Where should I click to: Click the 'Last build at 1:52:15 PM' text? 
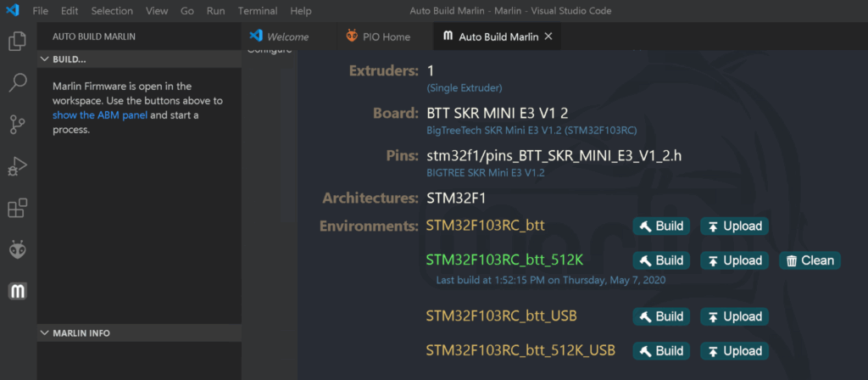pos(551,280)
